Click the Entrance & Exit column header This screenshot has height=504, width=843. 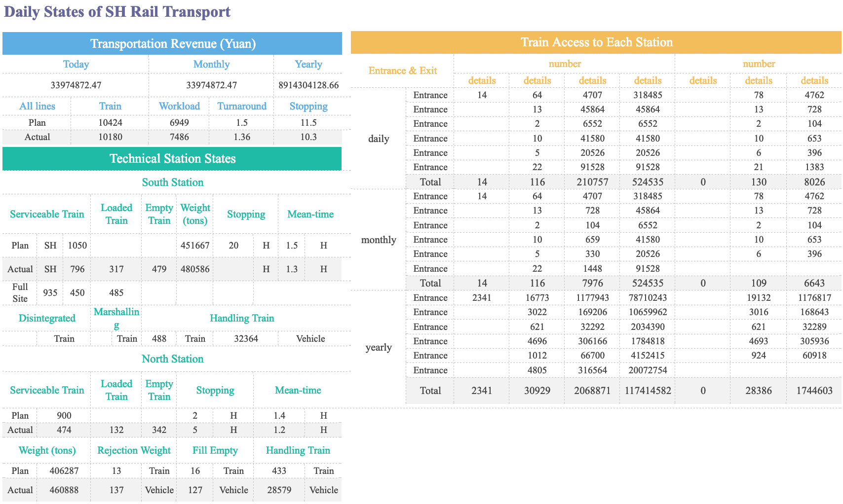(402, 71)
